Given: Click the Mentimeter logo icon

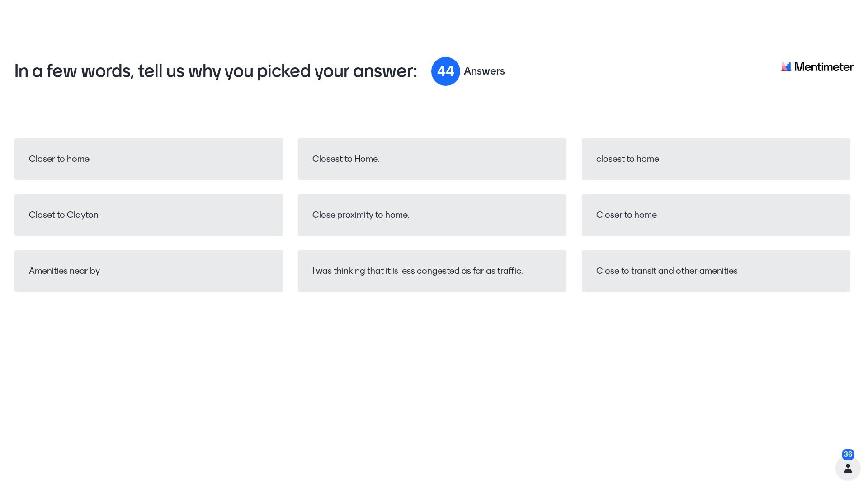Looking at the screenshot, I should 786,67.
